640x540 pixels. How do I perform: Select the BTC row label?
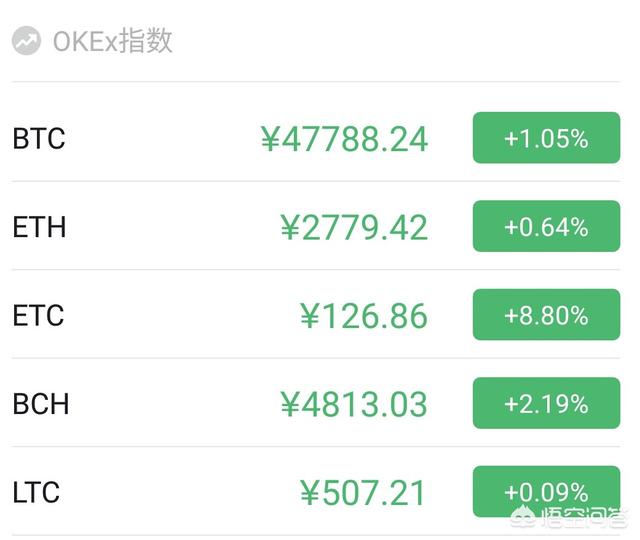pyautogui.click(x=39, y=138)
